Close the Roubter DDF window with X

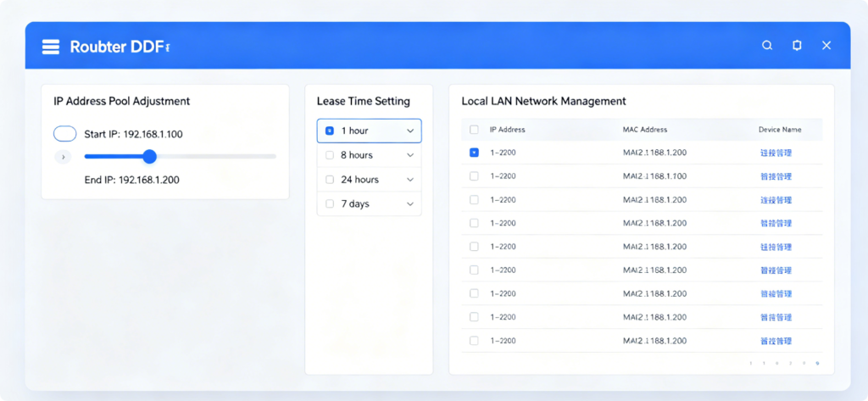(x=826, y=46)
